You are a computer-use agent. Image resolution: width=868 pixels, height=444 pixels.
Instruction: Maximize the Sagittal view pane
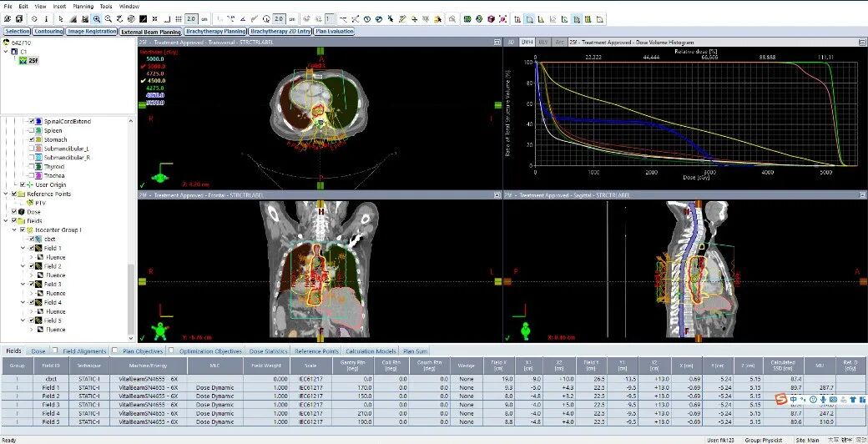[x=862, y=194]
